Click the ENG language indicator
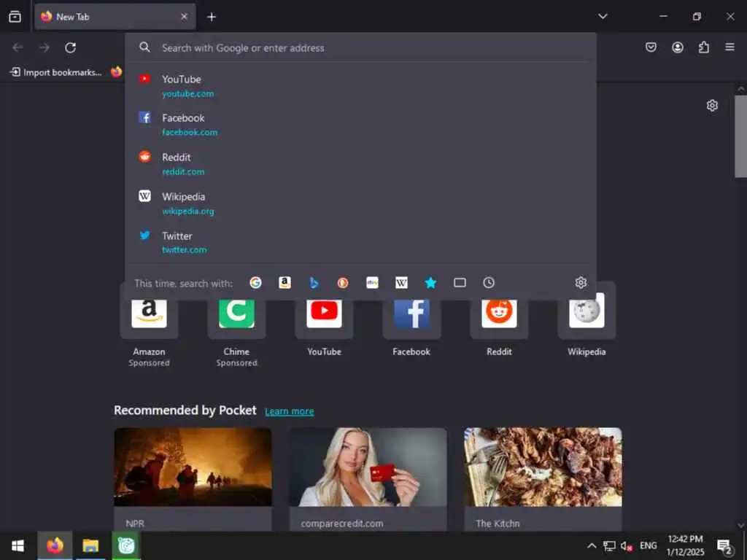The width and height of the screenshot is (747, 560). pos(648,545)
